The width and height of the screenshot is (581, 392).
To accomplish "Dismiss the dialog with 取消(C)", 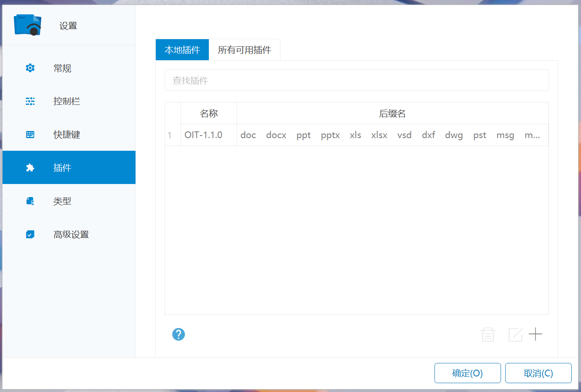I will tap(538, 373).
